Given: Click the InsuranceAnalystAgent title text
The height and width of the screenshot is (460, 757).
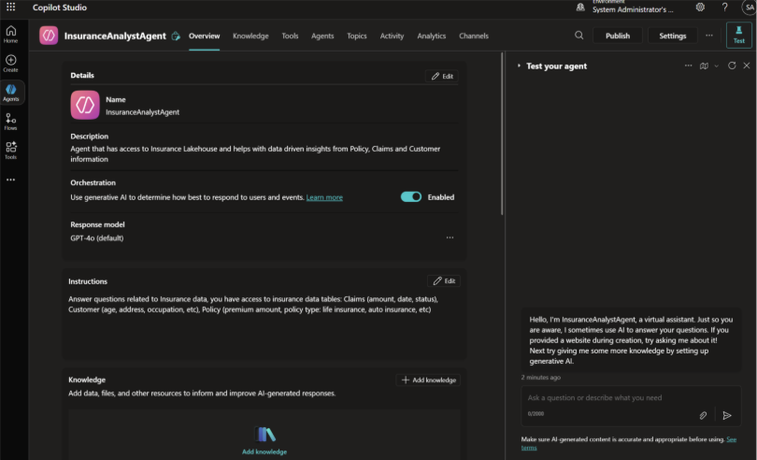Looking at the screenshot, I should click(x=115, y=36).
